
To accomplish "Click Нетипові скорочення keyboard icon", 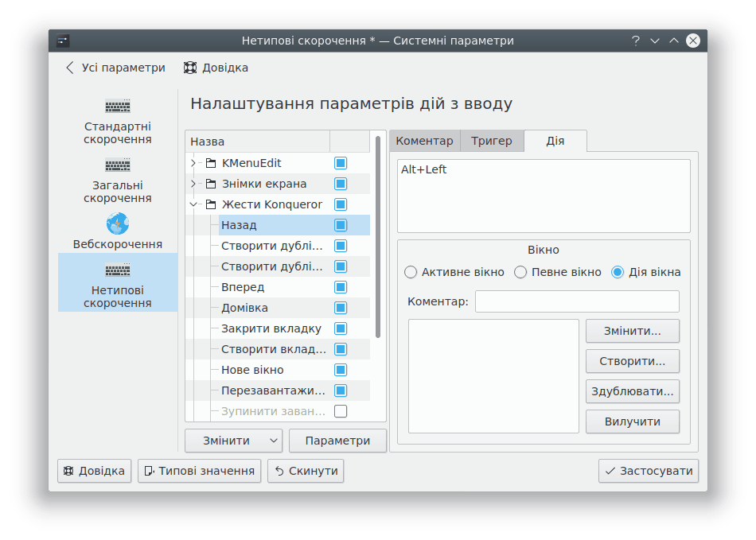I will 117,270.
